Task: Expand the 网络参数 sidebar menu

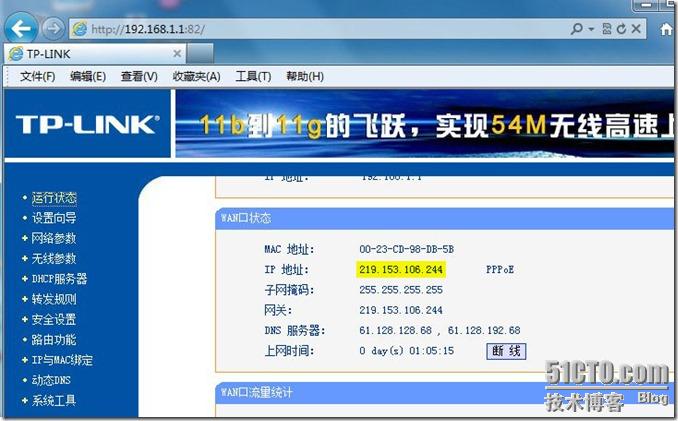Action: click(53, 238)
